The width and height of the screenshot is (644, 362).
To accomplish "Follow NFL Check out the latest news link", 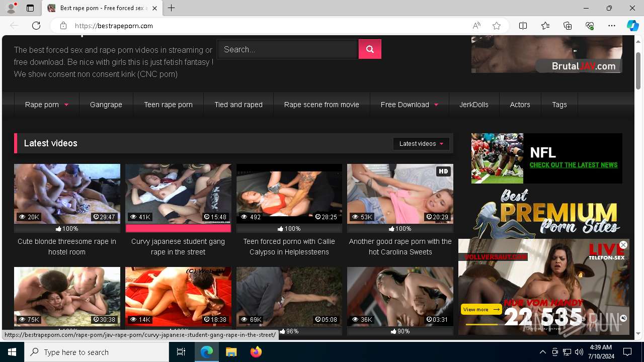I will (x=574, y=165).
